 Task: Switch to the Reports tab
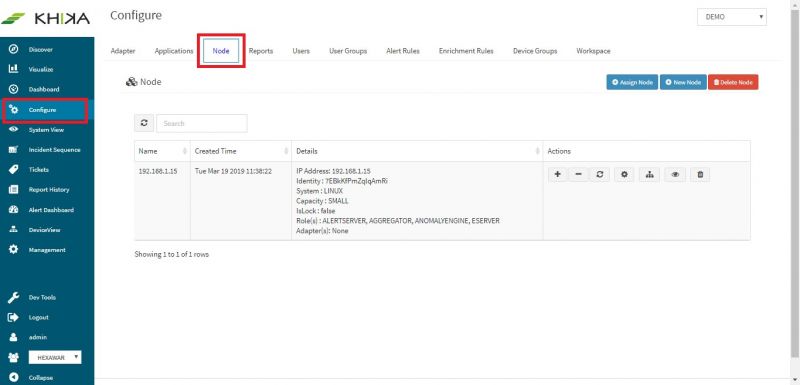(261, 51)
